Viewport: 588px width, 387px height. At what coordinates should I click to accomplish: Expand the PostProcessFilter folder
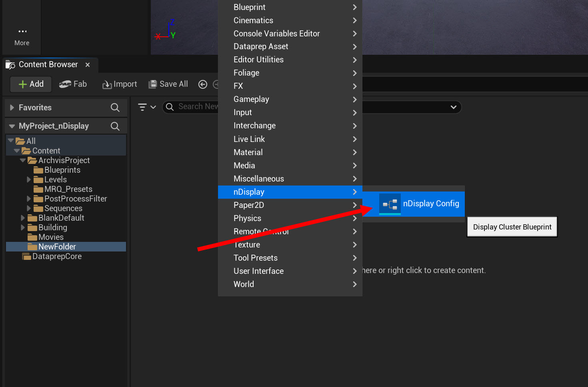[x=29, y=199]
